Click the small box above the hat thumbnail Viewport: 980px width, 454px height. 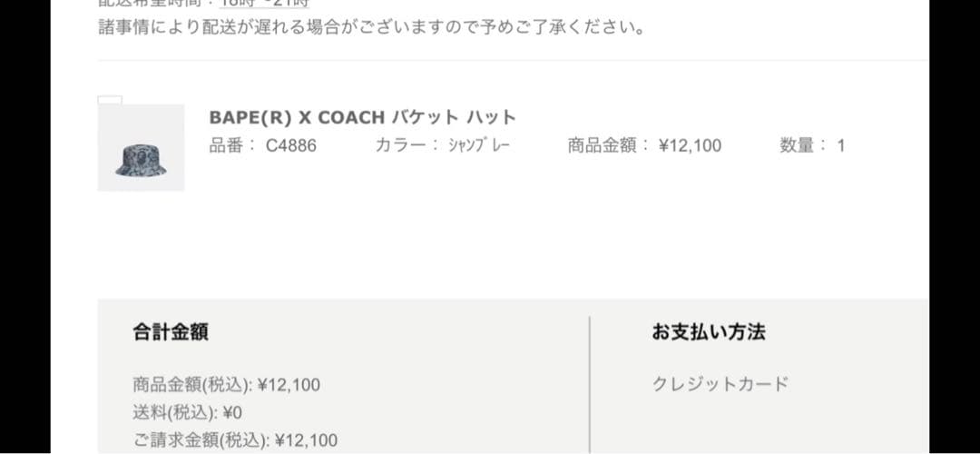110,100
